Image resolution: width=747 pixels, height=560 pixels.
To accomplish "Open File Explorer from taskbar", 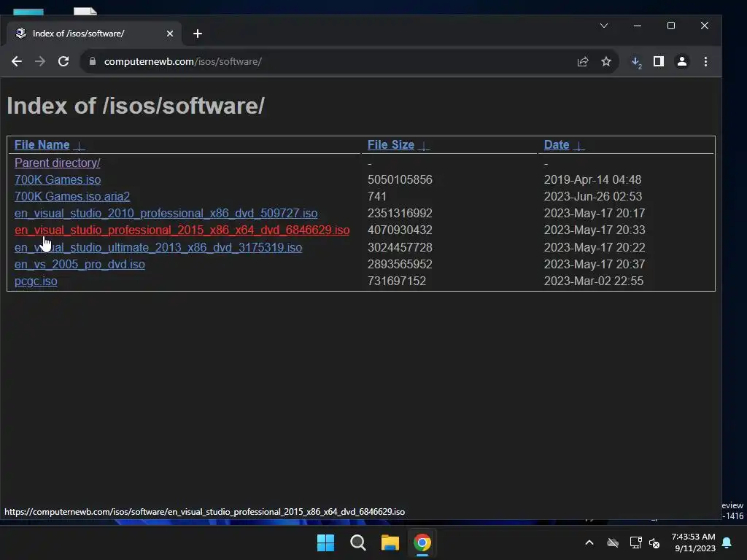I will (390, 542).
